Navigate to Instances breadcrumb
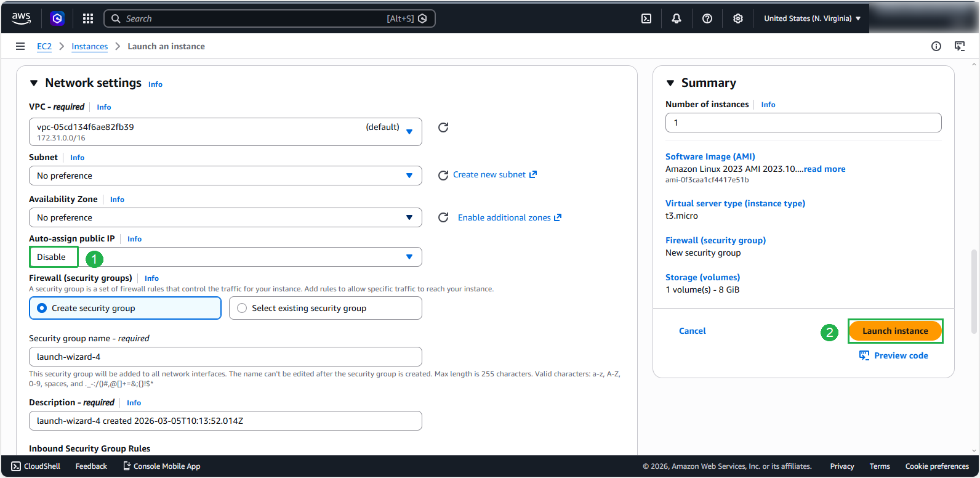980x478 pixels. (x=89, y=46)
